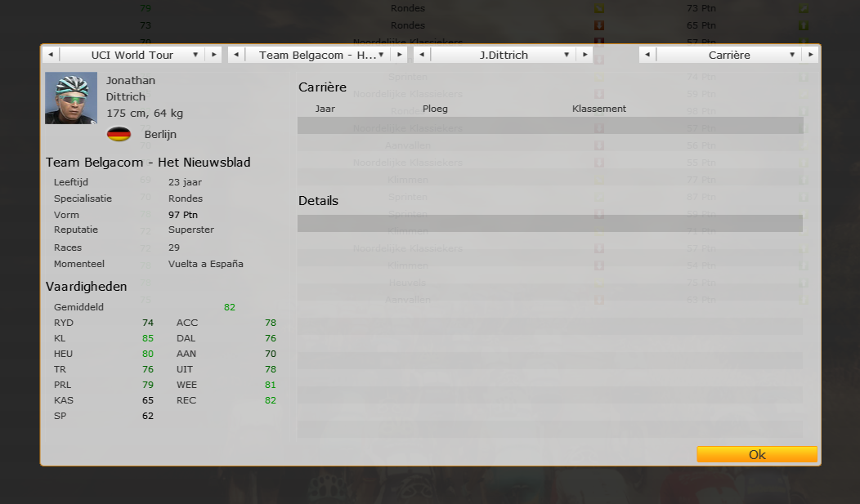
Task: Click next arrow right of Carrière selector
Action: 809,55
